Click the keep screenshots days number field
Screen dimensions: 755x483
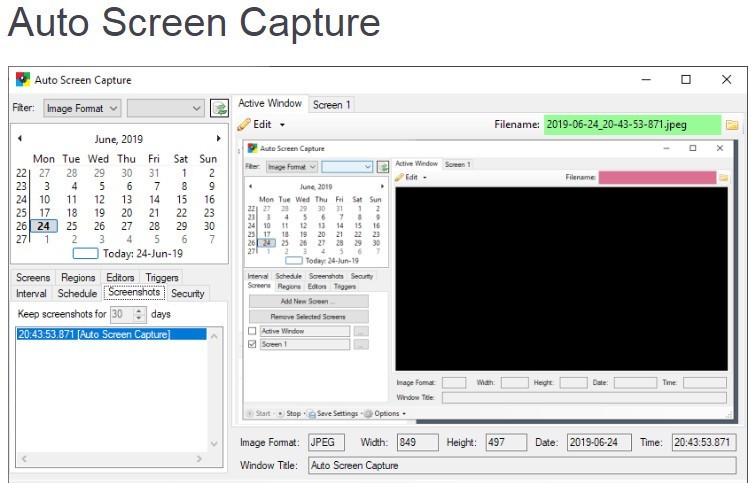click(x=121, y=314)
